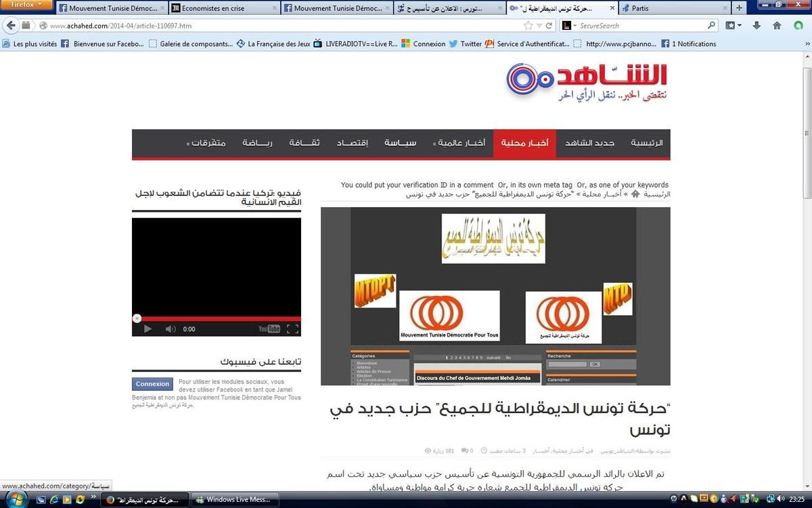Open the سياسة nav menu item
Image resolution: width=812 pixels, height=508 pixels.
tap(401, 143)
